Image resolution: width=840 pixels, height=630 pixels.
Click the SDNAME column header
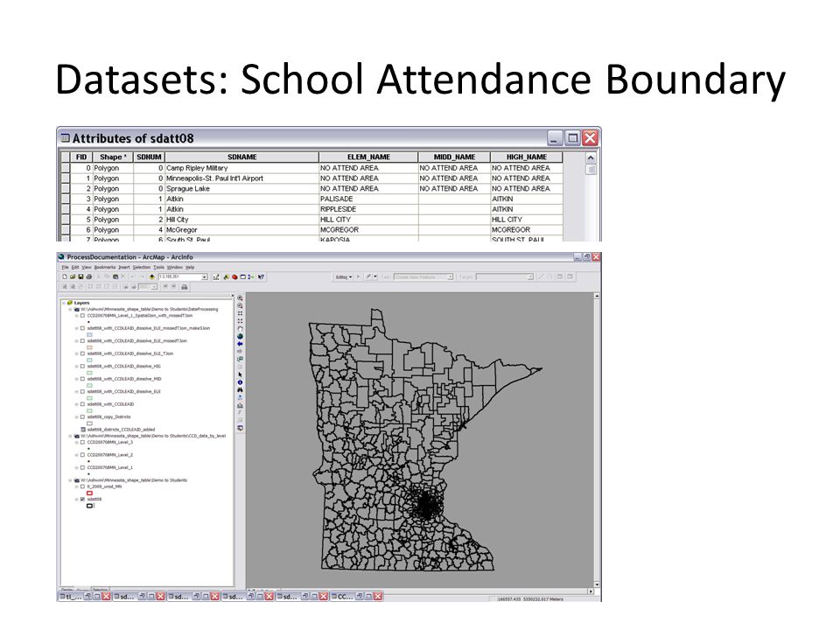(x=242, y=157)
